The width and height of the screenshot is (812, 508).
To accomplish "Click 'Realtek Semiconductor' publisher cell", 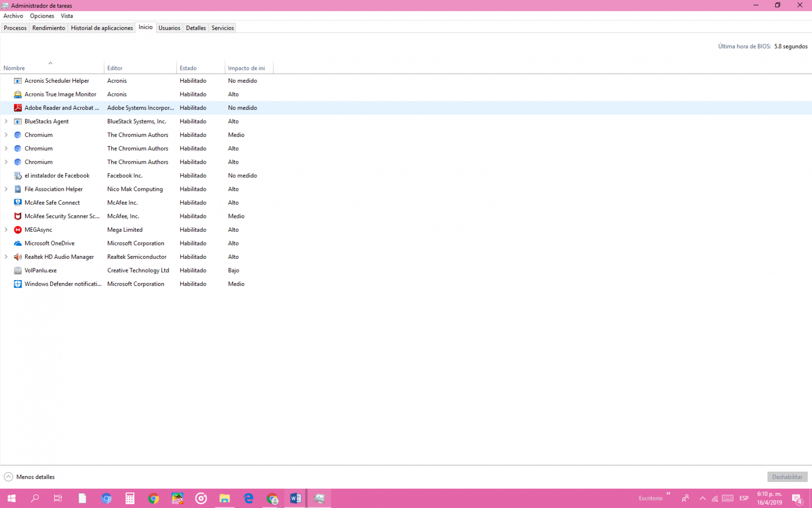I will click(x=137, y=256).
